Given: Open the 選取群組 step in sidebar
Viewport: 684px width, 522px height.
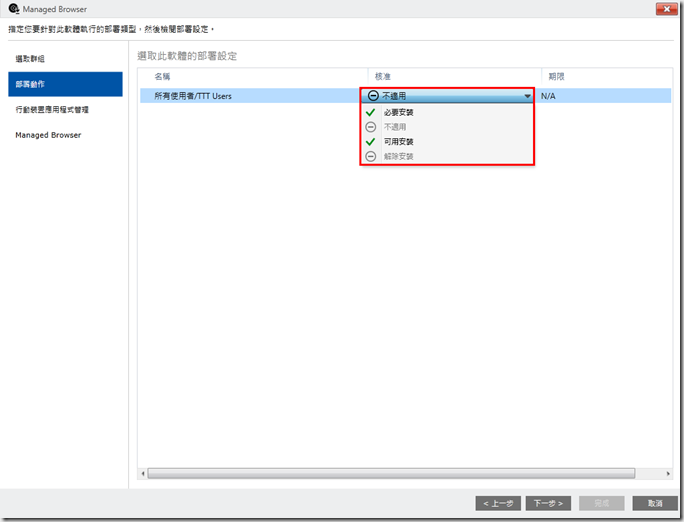Looking at the screenshot, I should (x=30, y=59).
